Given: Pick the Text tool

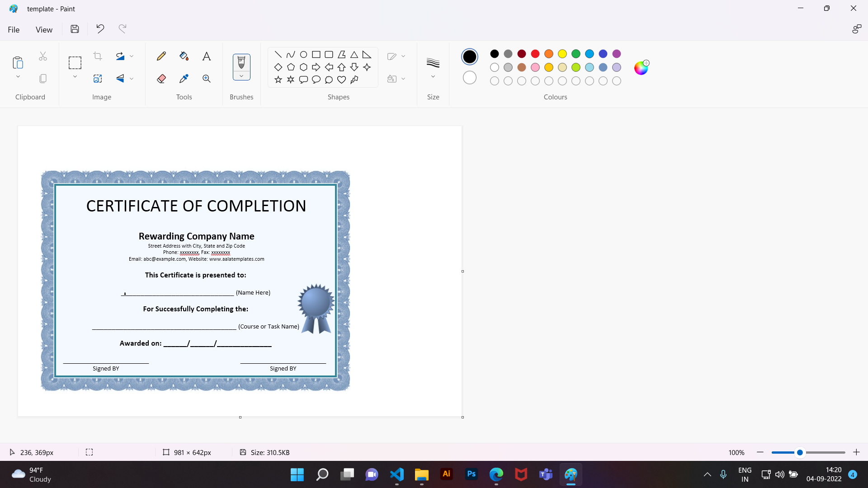Looking at the screenshot, I should point(206,56).
